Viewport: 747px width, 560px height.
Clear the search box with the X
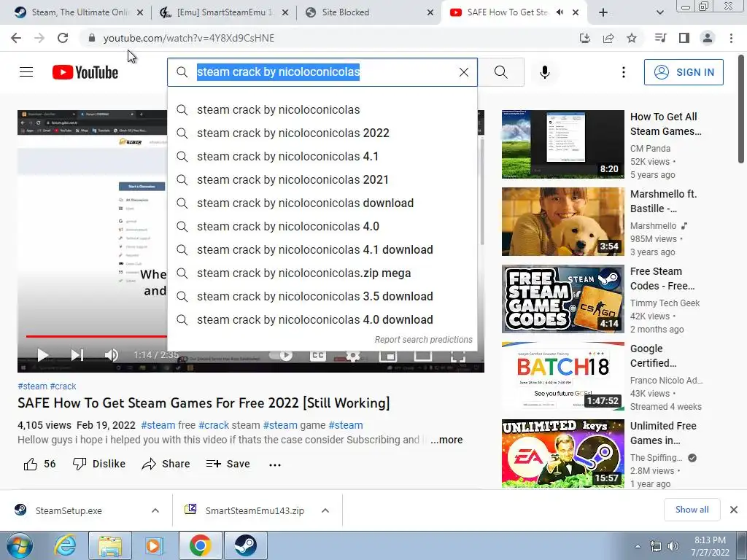[463, 72]
